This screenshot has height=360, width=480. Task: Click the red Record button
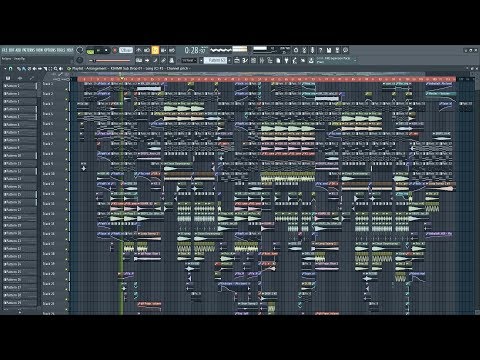pyautogui.click(x=115, y=50)
